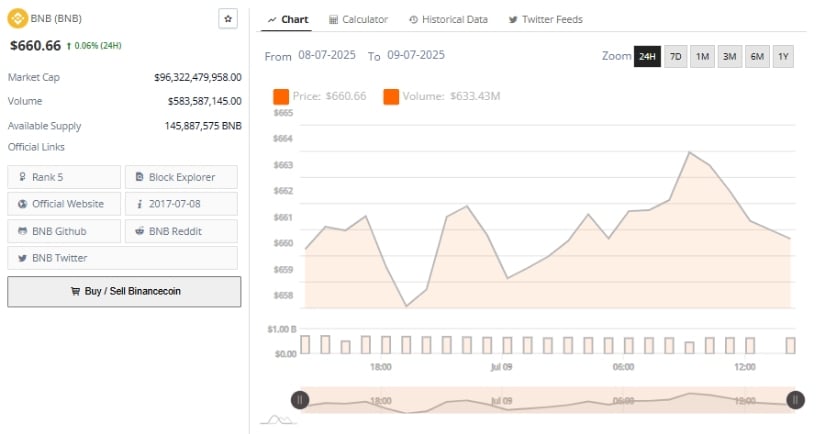Click the 06:00 time axis label
The height and width of the screenshot is (434, 825).
point(623,367)
